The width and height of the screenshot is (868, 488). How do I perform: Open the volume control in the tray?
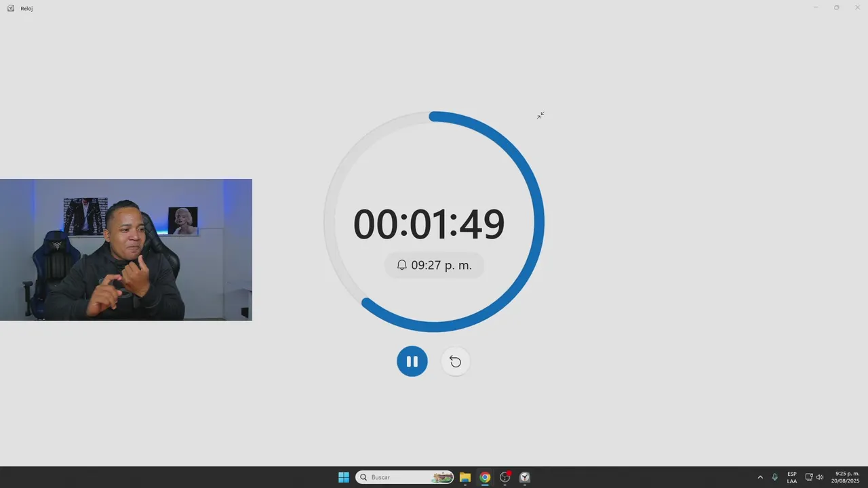click(x=820, y=477)
